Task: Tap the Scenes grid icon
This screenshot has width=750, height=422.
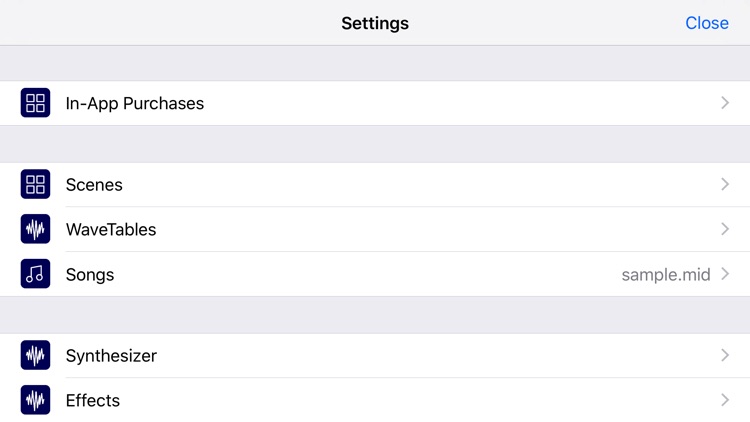Action: [35, 184]
